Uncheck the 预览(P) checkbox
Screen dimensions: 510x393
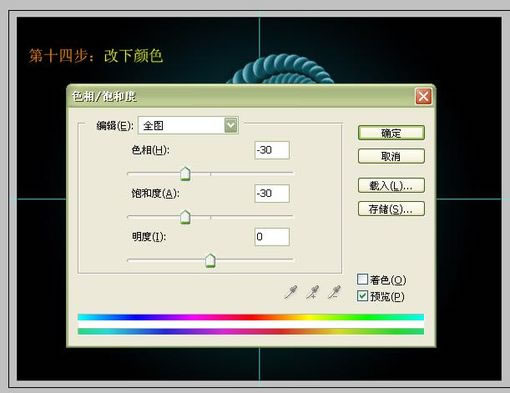tap(362, 296)
